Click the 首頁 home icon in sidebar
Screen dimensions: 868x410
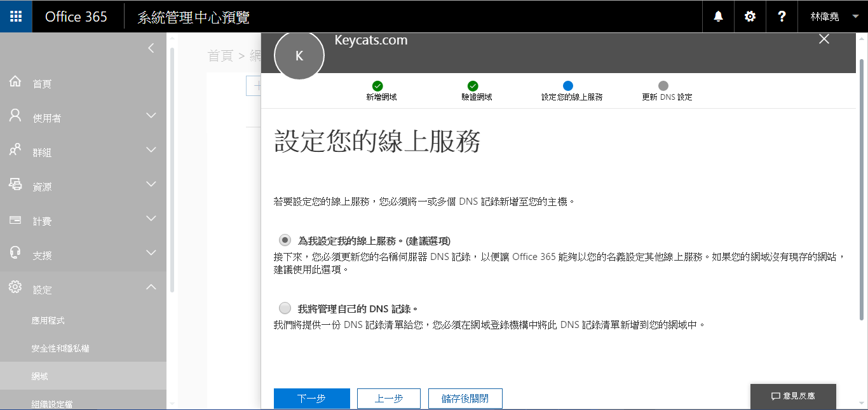[15, 82]
